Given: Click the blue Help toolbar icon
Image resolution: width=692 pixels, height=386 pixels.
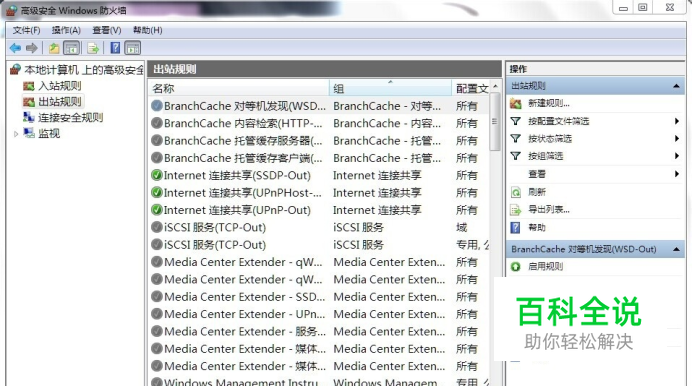Looking at the screenshot, I should pos(115,48).
